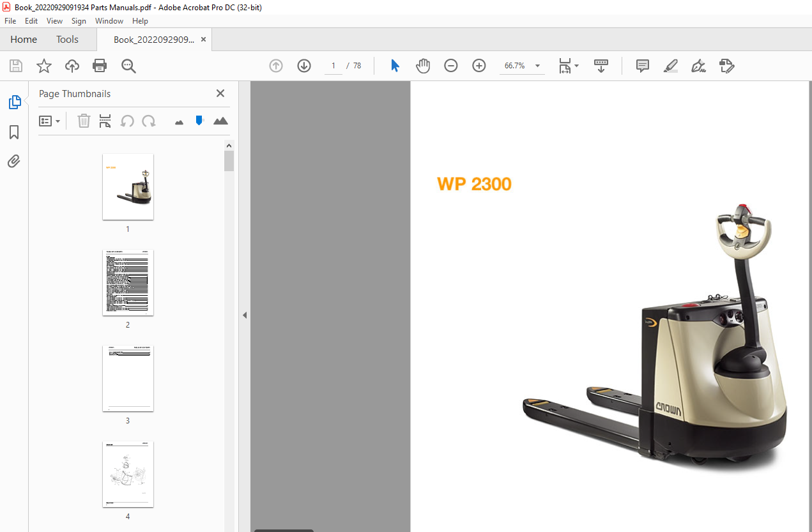This screenshot has width=812, height=532.
Task: Open the Bookmarks sidebar panel
Action: click(14, 132)
